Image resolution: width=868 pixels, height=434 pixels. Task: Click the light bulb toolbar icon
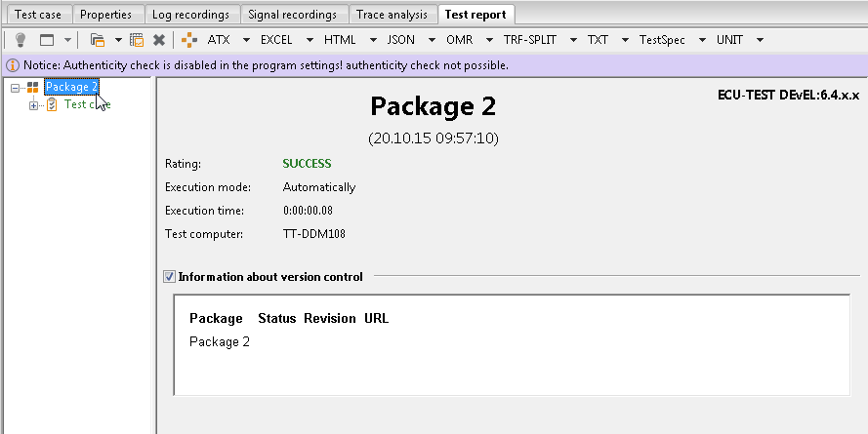(21, 40)
